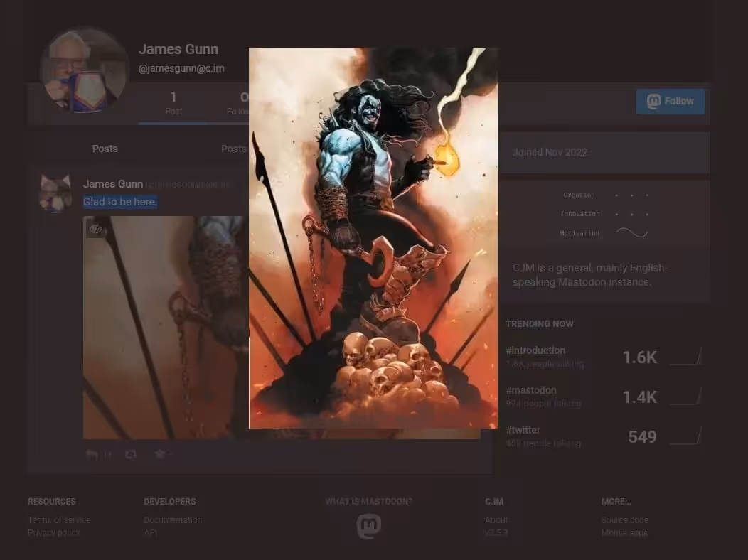Image resolution: width=748 pixels, height=560 pixels.
Task: Boost the 'Glad to be here' post
Action: tap(131, 454)
